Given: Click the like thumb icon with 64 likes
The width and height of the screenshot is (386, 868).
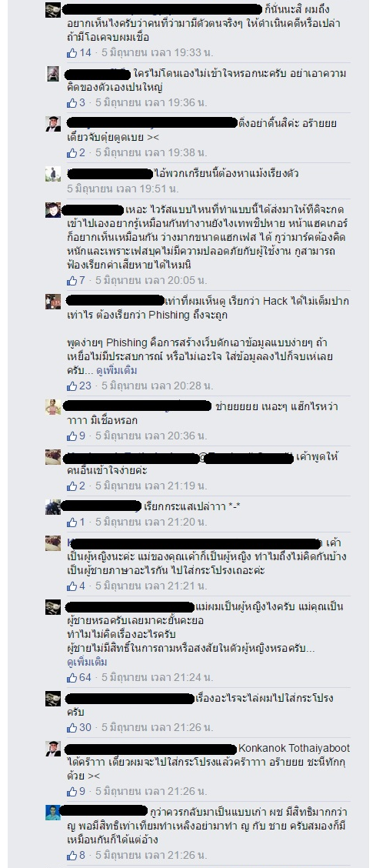Looking at the screenshot, I should point(72,678).
